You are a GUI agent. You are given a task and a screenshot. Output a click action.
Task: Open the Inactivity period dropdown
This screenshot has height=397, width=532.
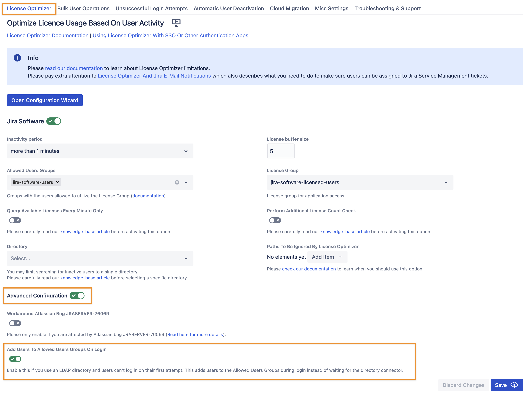click(100, 151)
